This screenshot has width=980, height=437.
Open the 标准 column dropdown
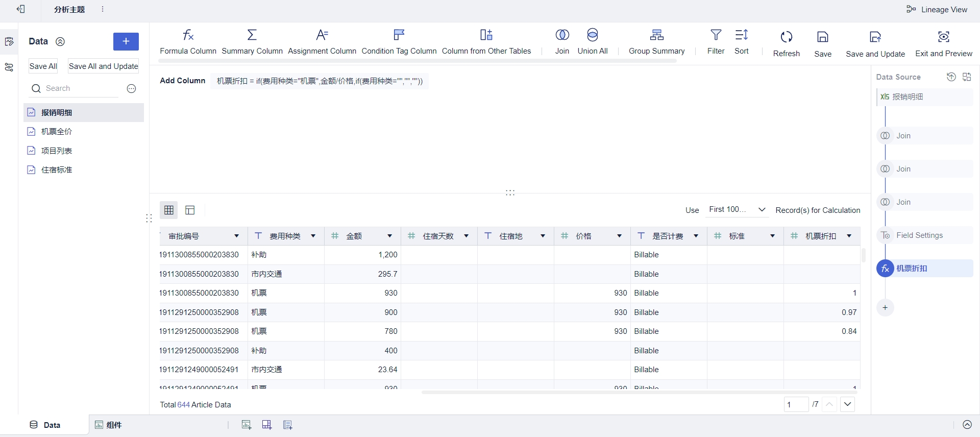pyautogui.click(x=772, y=236)
